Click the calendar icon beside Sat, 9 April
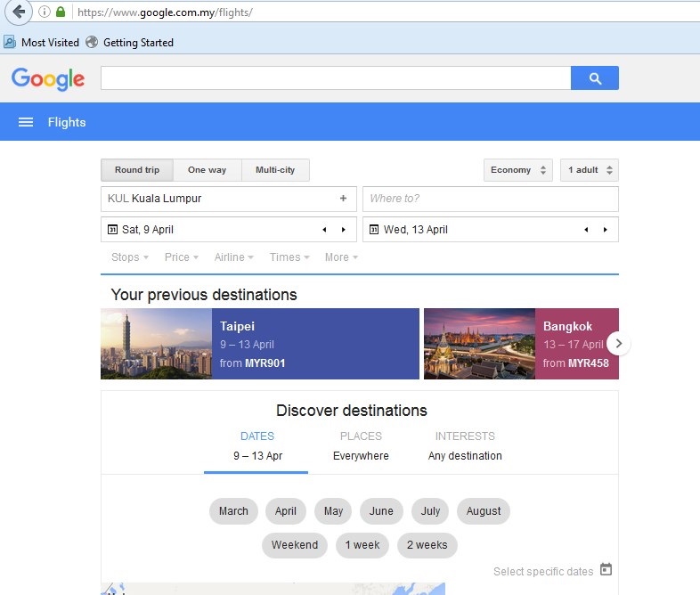 click(112, 230)
